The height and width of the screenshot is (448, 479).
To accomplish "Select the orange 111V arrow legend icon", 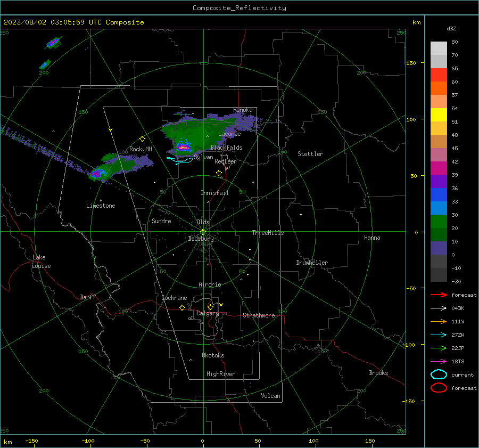I will pos(439,321).
